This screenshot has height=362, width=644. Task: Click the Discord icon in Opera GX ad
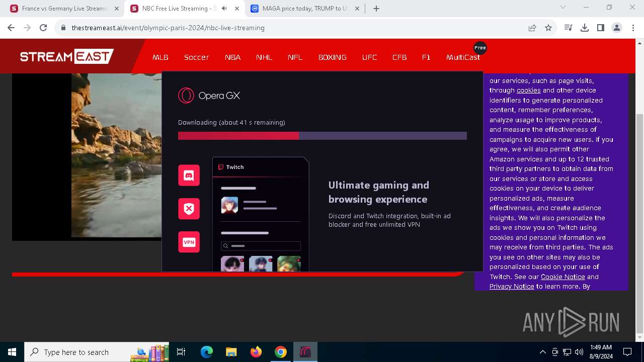pos(189,175)
